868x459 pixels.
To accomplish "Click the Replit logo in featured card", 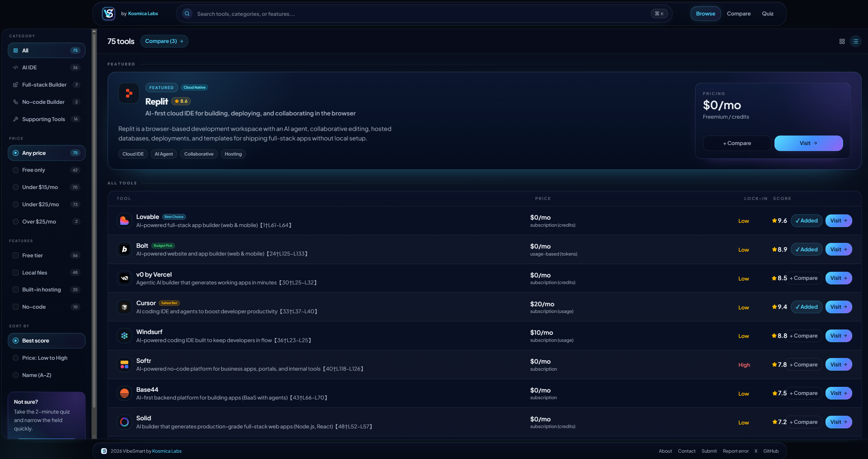I will coord(128,93).
